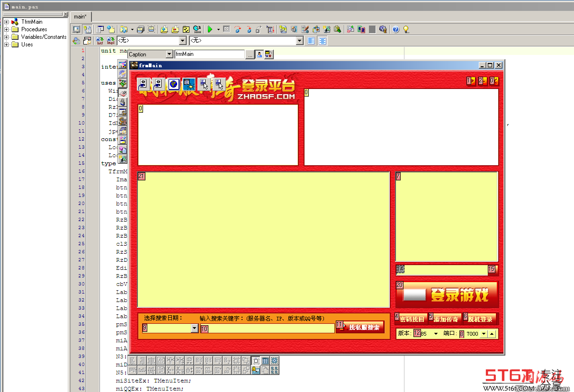Click the large yellow list panel on form

click(263, 240)
